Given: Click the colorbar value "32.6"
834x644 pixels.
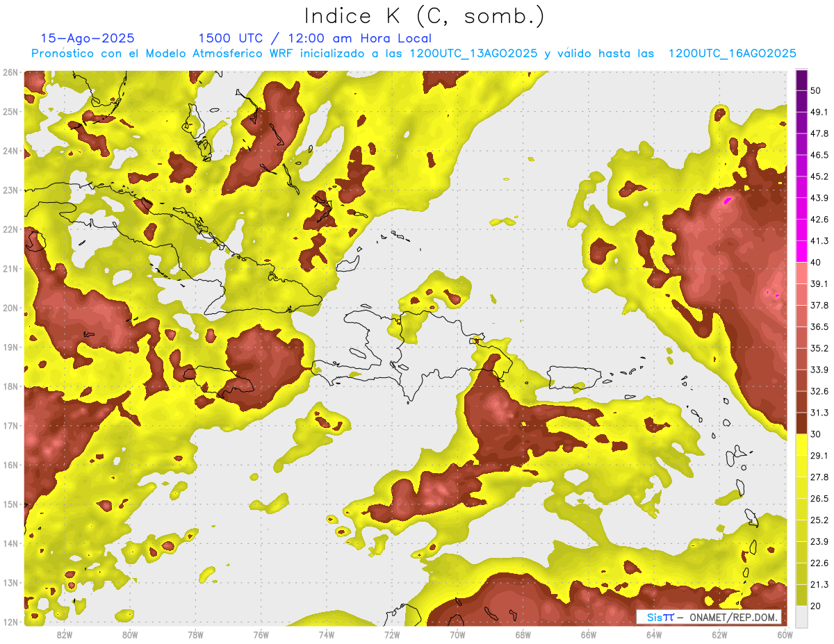Looking at the screenshot, I should (819, 390).
